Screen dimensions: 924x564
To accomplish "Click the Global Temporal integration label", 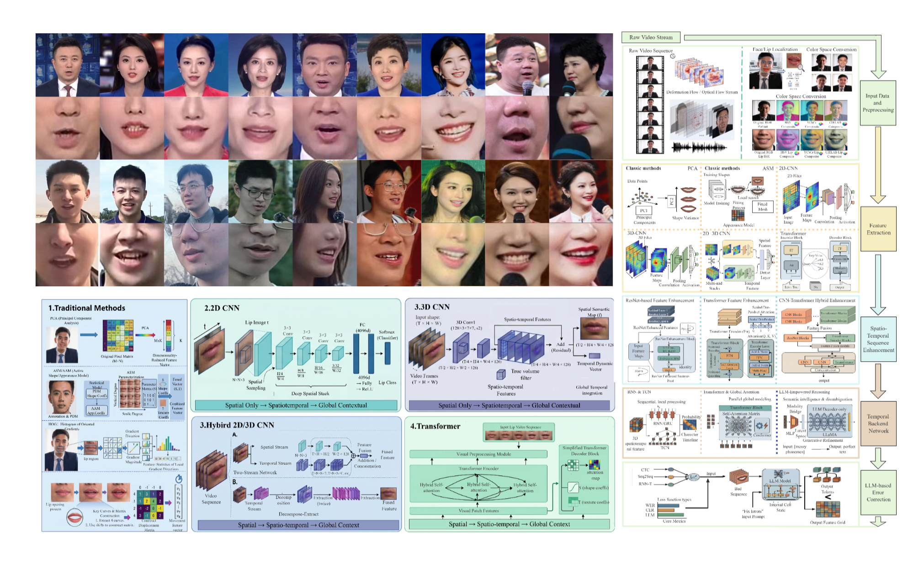I will coord(592,390).
